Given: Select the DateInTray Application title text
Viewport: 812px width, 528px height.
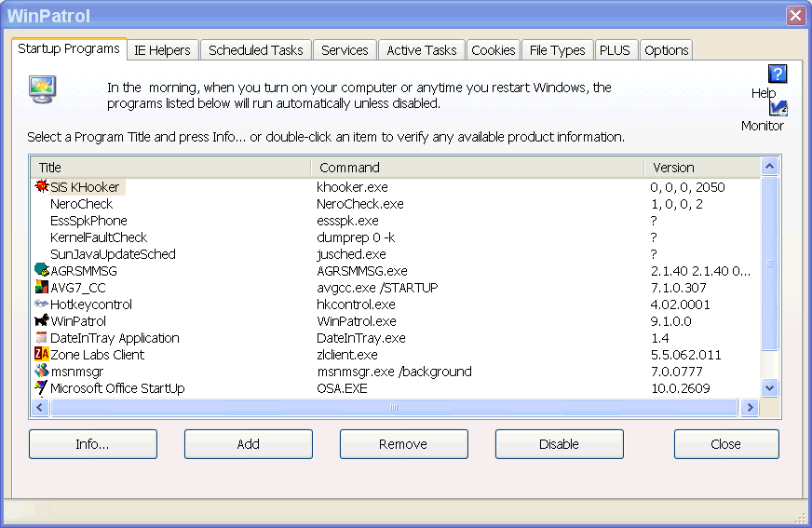Looking at the screenshot, I should [115, 338].
